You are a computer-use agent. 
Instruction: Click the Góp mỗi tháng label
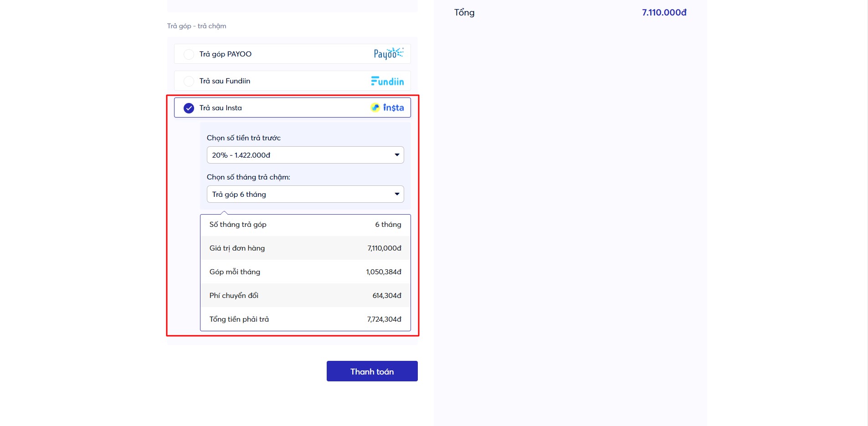(x=235, y=272)
